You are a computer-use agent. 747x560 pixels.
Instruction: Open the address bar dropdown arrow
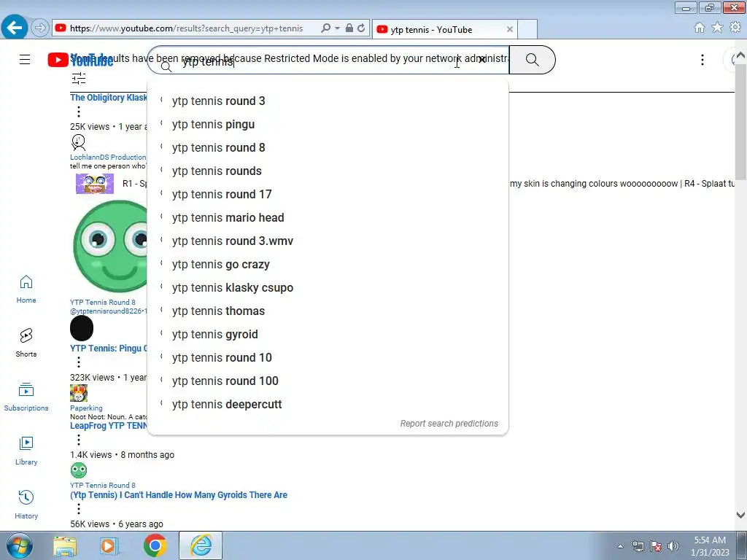point(337,28)
